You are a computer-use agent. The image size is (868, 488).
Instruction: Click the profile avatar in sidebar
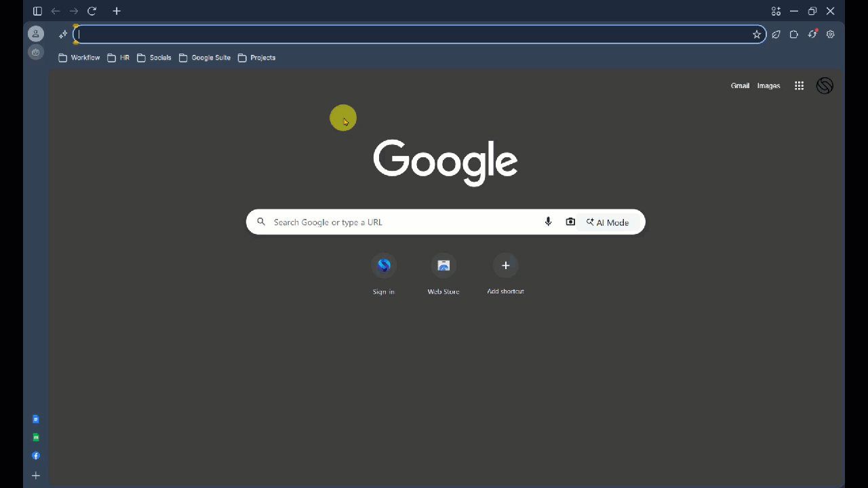36,34
